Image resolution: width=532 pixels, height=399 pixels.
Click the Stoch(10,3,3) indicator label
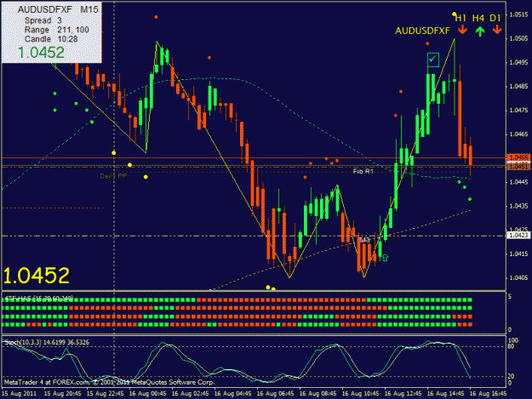(x=47, y=342)
